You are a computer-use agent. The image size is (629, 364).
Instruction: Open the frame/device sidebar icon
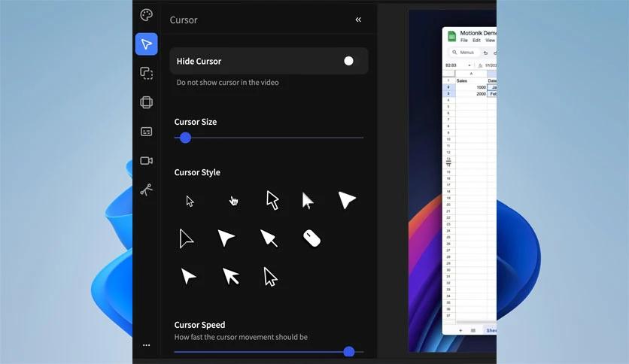pos(147,102)
